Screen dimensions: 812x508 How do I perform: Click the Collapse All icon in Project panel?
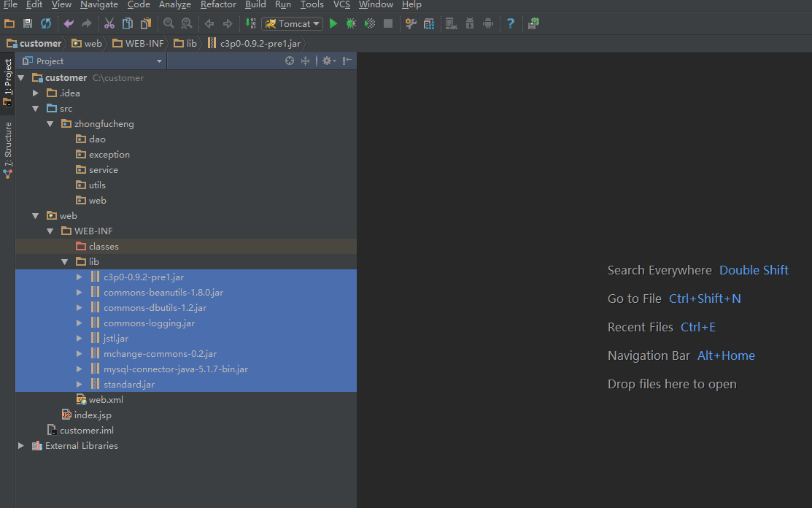click(306, 61)
